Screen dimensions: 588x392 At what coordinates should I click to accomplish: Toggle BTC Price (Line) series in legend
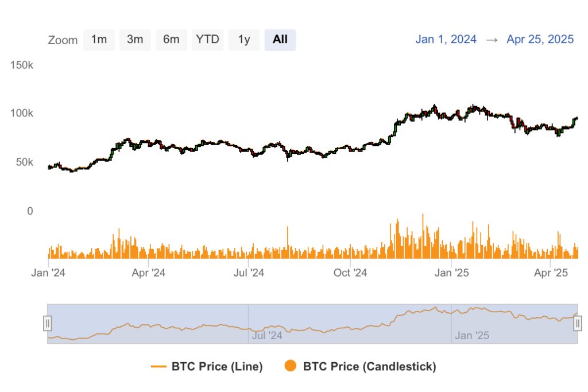tap(217, 366)
